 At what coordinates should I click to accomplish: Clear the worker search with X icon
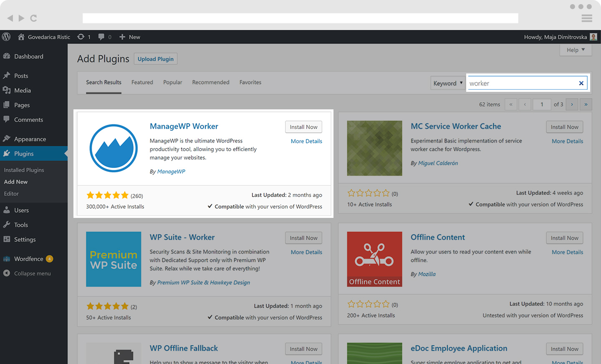click(x=581, y=83)
